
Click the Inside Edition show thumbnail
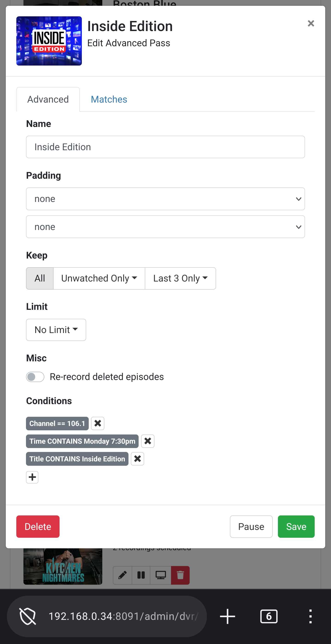click(49, 41)
